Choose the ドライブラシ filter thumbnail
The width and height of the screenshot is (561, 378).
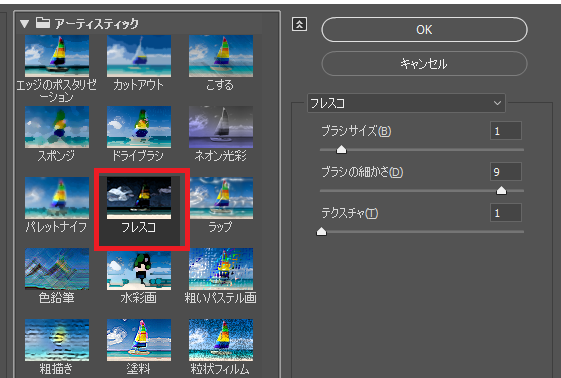pos(139,127)
